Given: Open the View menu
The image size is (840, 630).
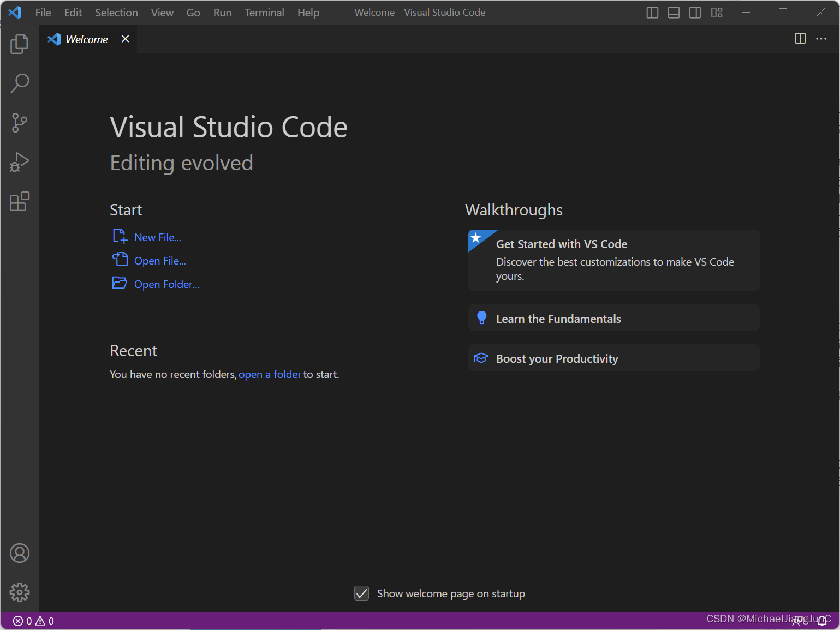Looking at the screenshot, I should point(162,13).
